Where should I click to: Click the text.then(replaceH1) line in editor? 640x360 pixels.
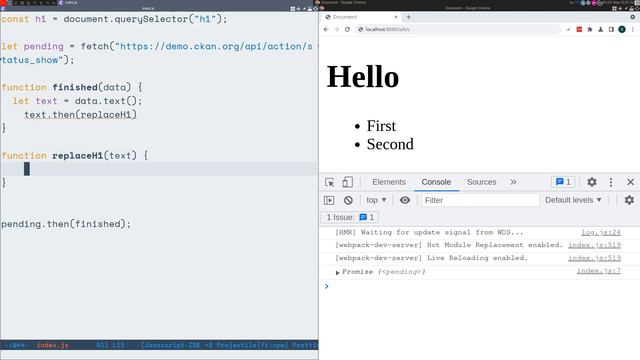pos(80,115)
